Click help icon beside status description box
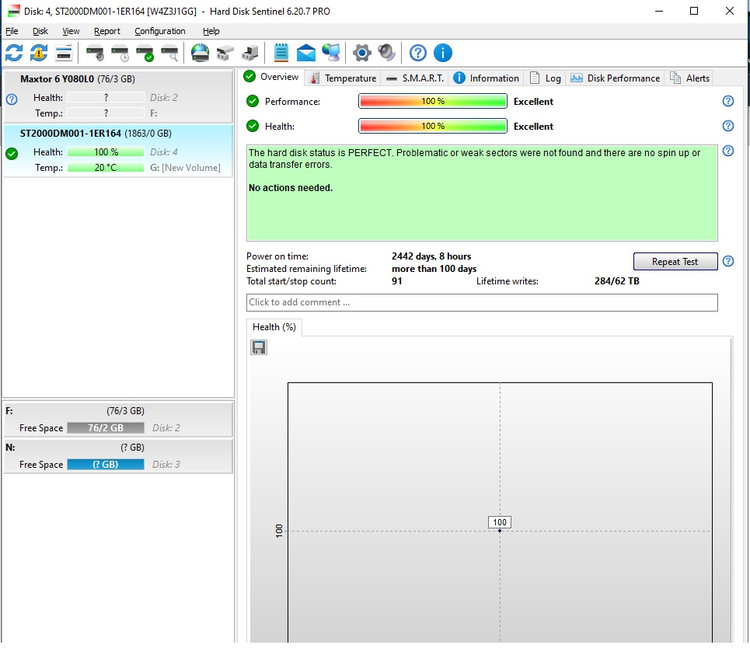 [728, 151]
